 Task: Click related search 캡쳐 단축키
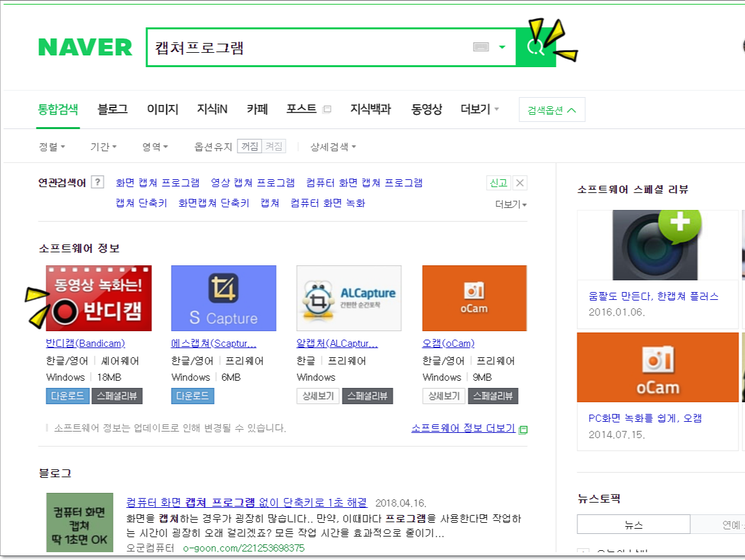tap(142, 203)
